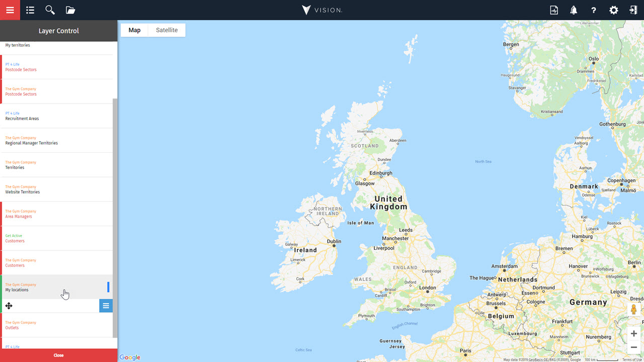Expand the Website Territories layer
Viewport: 644px width, 362px height.
56,190
